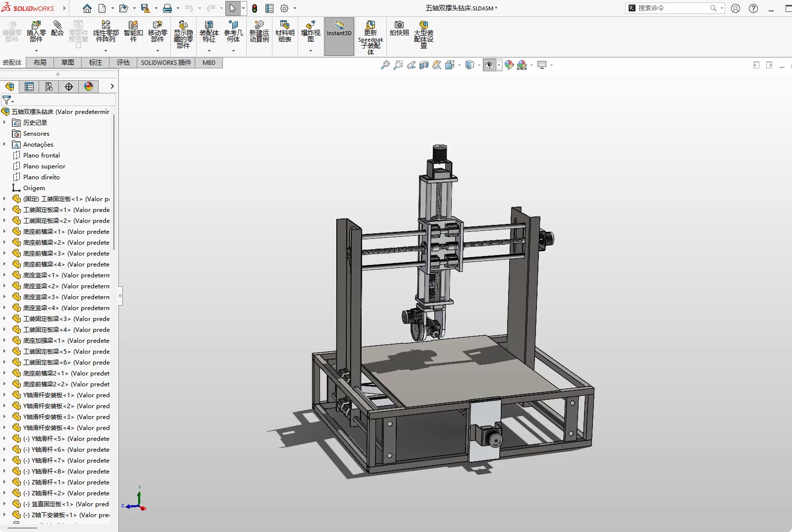Open dropdown arrow under 插入零部件

pyautogui.click(x=36, y=51)
